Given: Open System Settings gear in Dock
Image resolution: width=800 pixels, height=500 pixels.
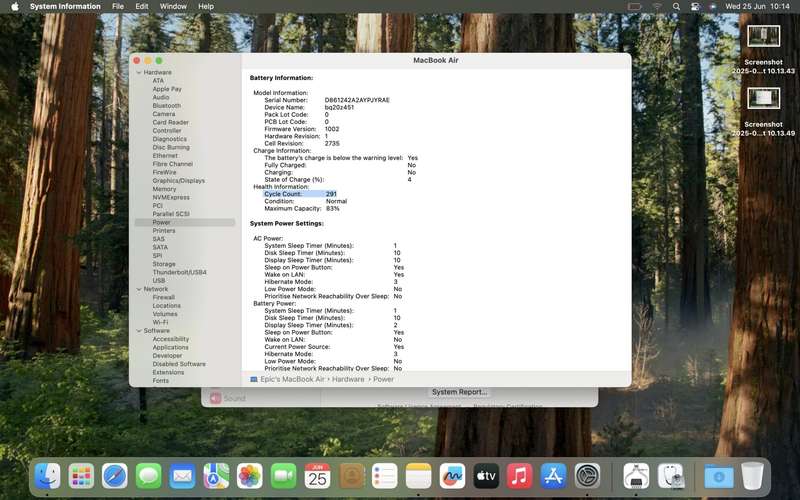Looking at the screenshot, I should point(587,476).
